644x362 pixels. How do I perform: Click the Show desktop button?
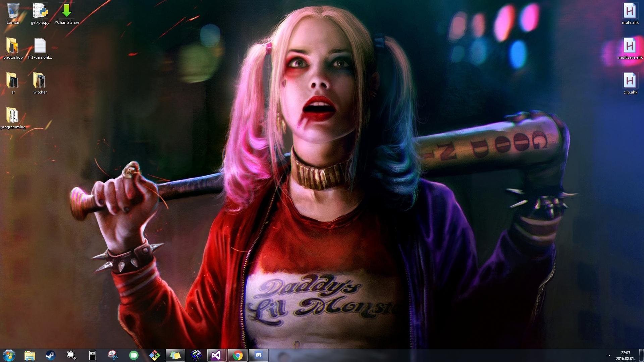tap(641, 355)
